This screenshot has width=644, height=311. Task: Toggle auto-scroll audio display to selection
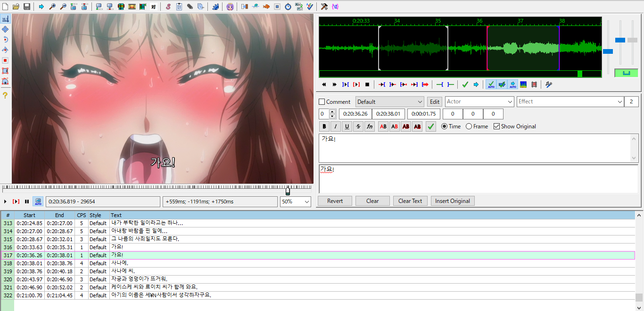pos(512,84)
